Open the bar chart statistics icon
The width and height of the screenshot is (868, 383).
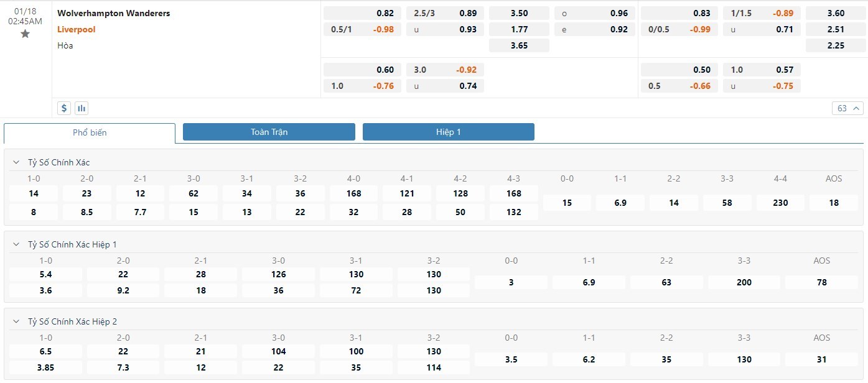click(82, 108)
